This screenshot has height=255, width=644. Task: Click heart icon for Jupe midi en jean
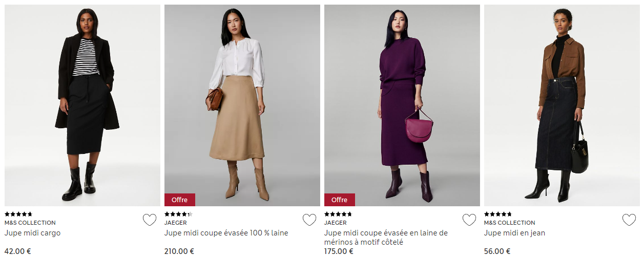pyautogui.click(x=629, y=220)
